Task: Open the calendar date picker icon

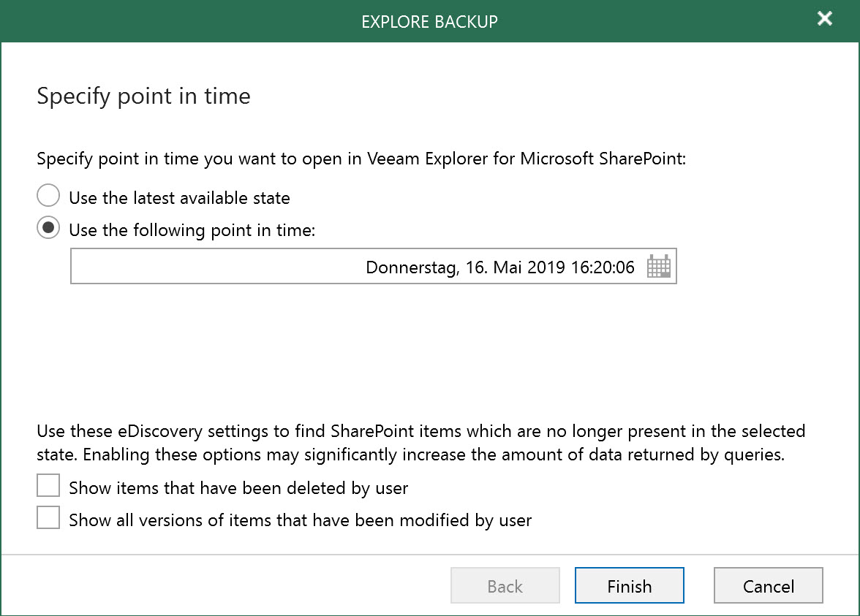Action: (658, 266)
